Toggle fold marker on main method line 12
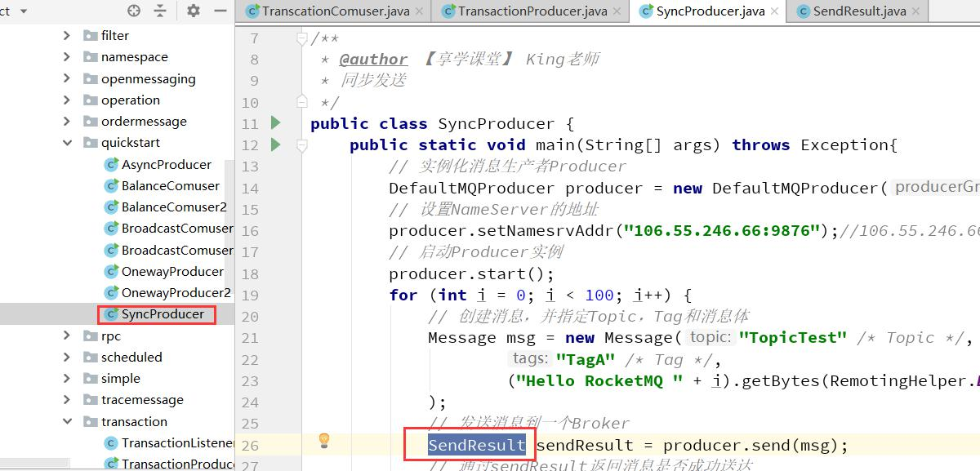Viewport: 980px width, 471px height. pyautogui.click(x=302, y=145)
